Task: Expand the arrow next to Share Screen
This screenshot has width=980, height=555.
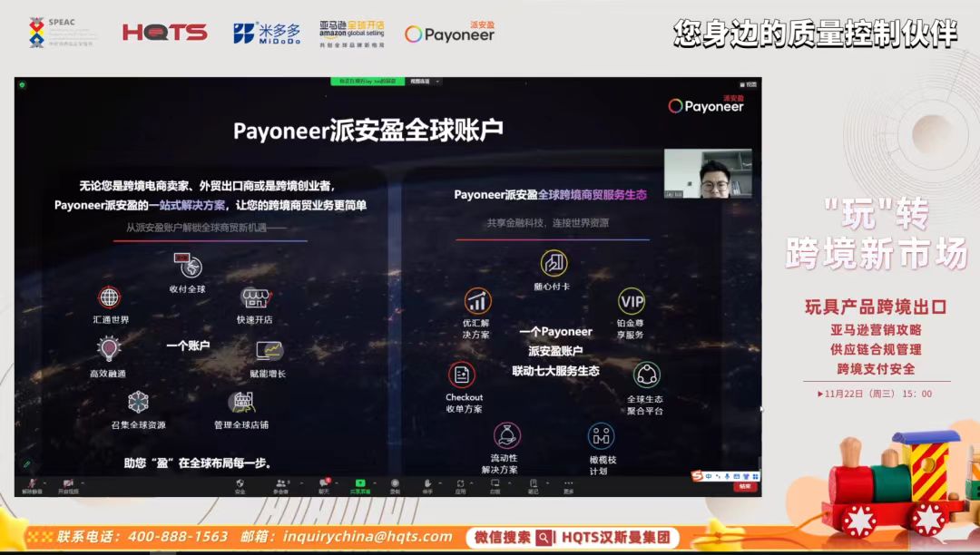Action: click(375, 482)
